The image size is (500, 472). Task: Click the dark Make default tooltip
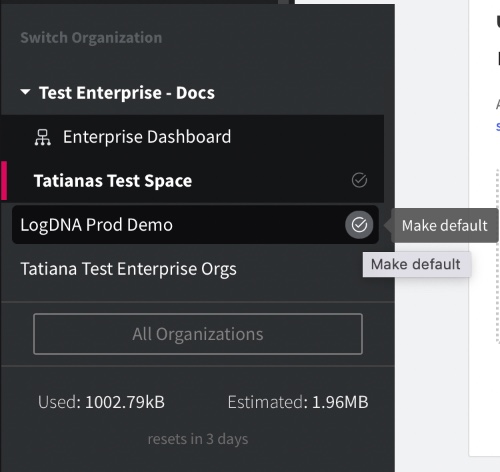pos(444,226)
